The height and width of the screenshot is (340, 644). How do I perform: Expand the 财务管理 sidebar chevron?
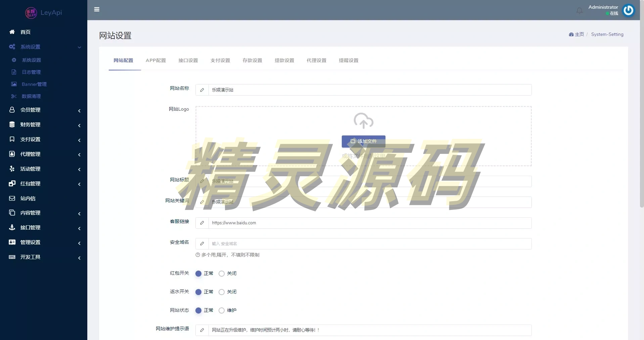click(x=79, y=125)
